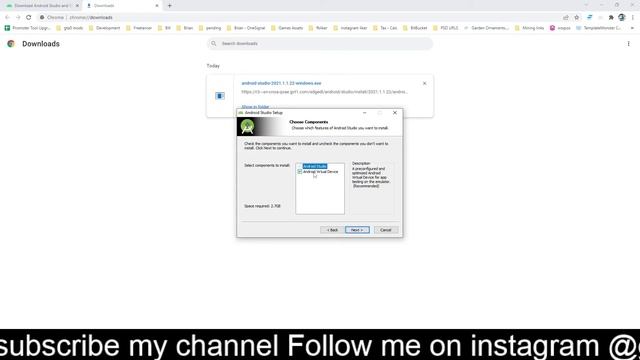The width and height of the screenshot is (640, 360).
Task: Open the BitBucket bookmarks folder
Action: (415, 28)
